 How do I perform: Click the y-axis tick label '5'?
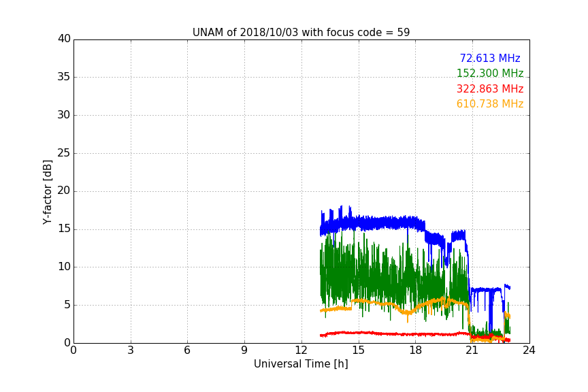click(67, 305)
